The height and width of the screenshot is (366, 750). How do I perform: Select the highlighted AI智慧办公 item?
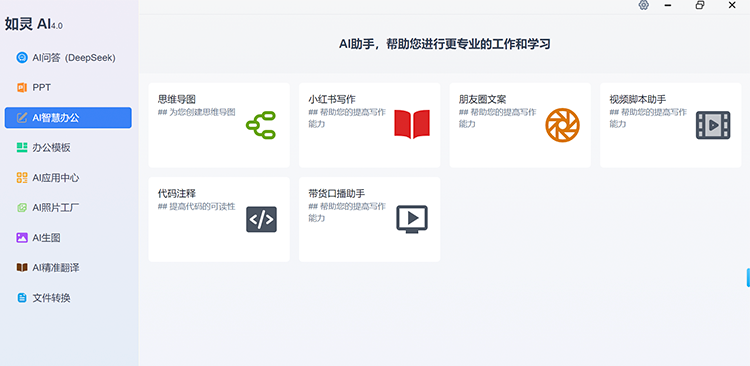pos(68,118)
